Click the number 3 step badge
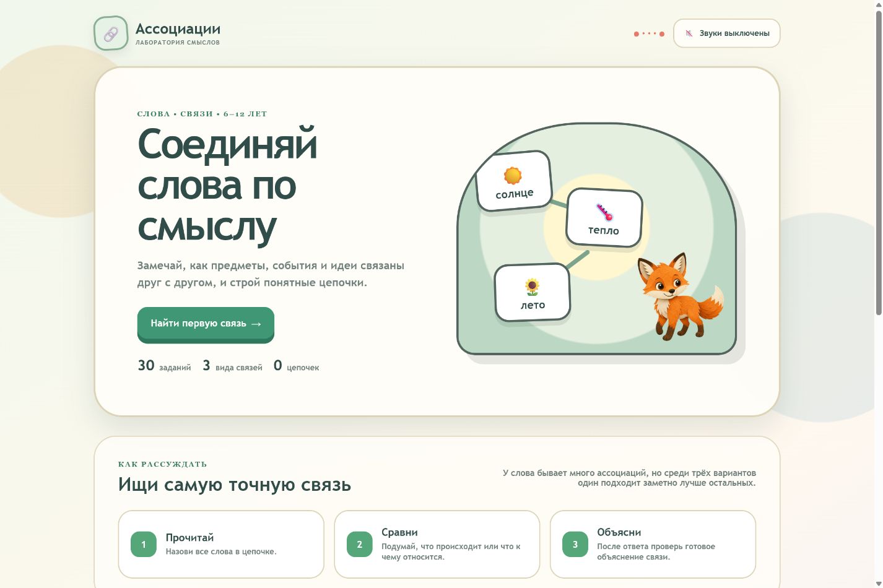The width and height of the screenshot is (883, 588). click(x=575, y=544)
